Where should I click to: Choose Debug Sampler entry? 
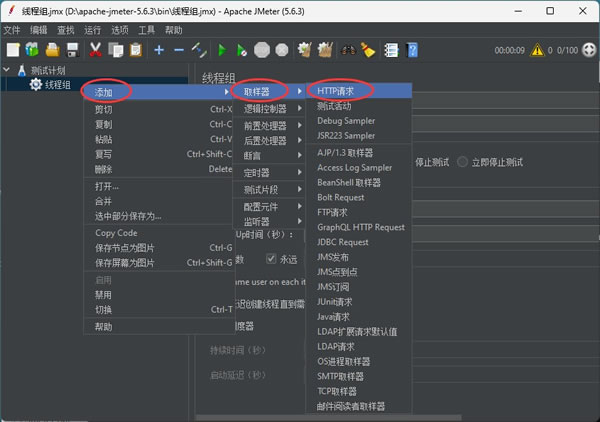pos(359,121)
